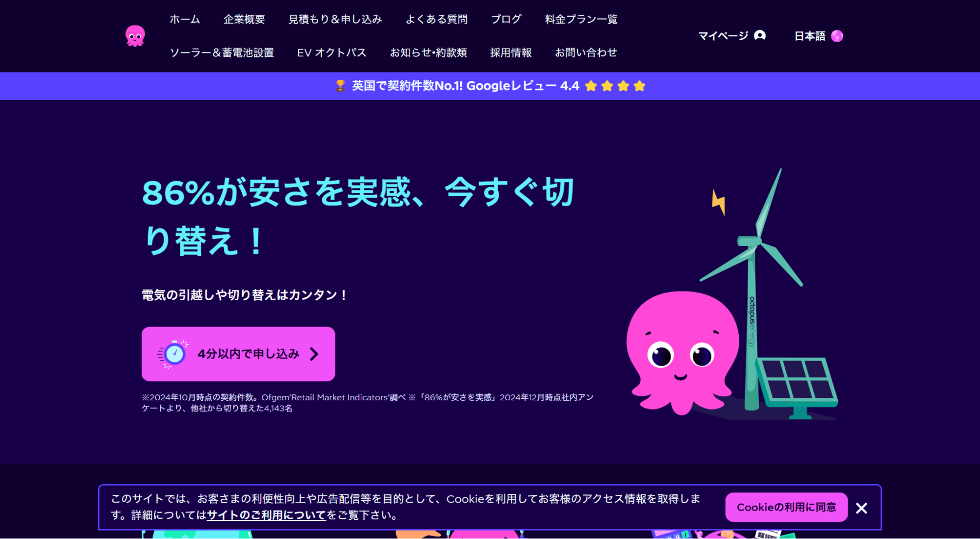The width and height of the screenshot is (980, 539).
Task: Click the stopwatch icon in the signup button
Action: (174, 354)
